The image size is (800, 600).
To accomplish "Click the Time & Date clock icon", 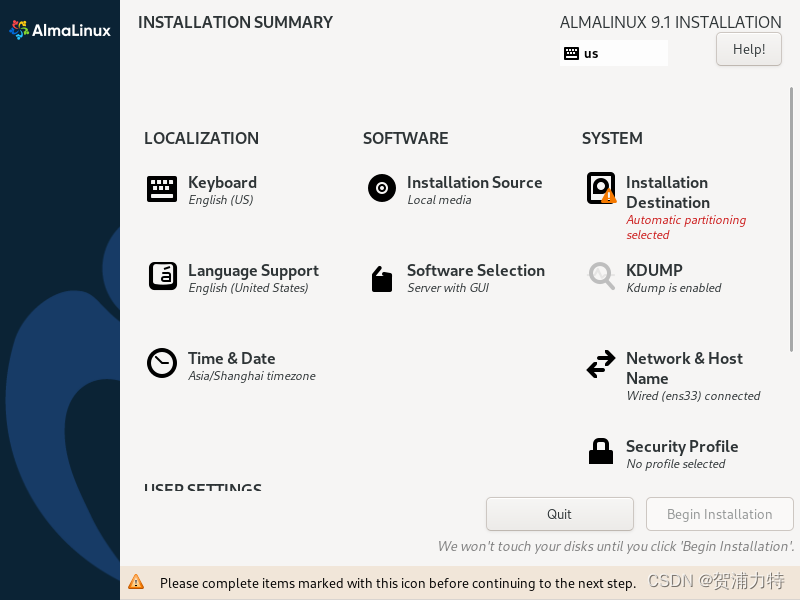I will [162, 363].
